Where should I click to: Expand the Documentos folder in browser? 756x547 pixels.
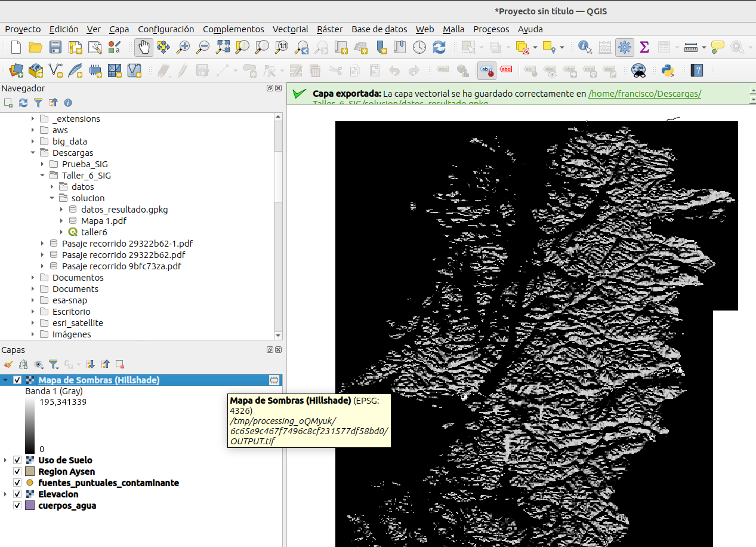33,278
